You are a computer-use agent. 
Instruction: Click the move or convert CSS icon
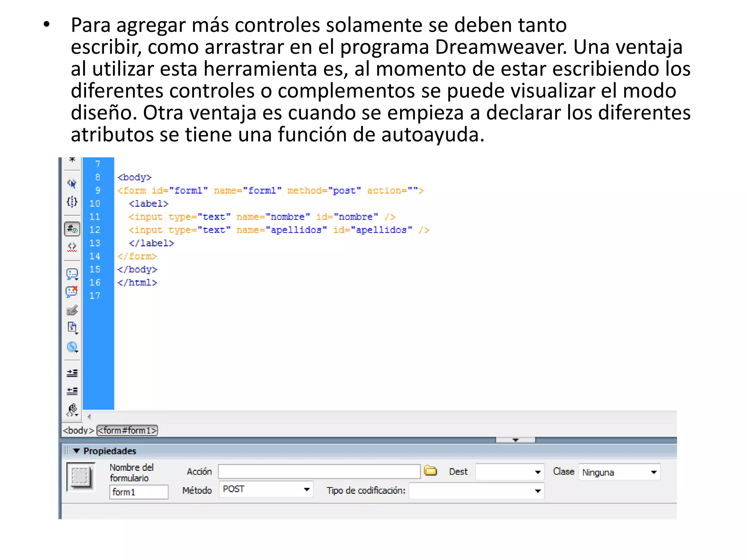point(72,347)
